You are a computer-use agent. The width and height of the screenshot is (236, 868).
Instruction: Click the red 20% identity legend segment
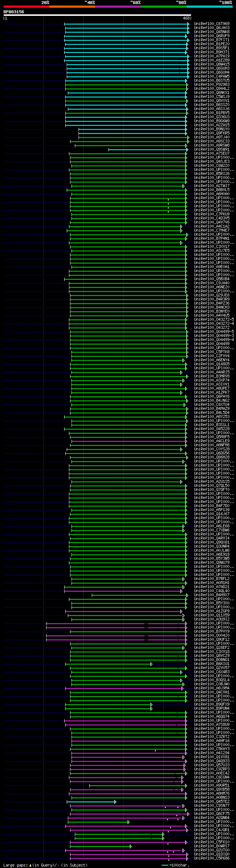click(x=27, y=7)
